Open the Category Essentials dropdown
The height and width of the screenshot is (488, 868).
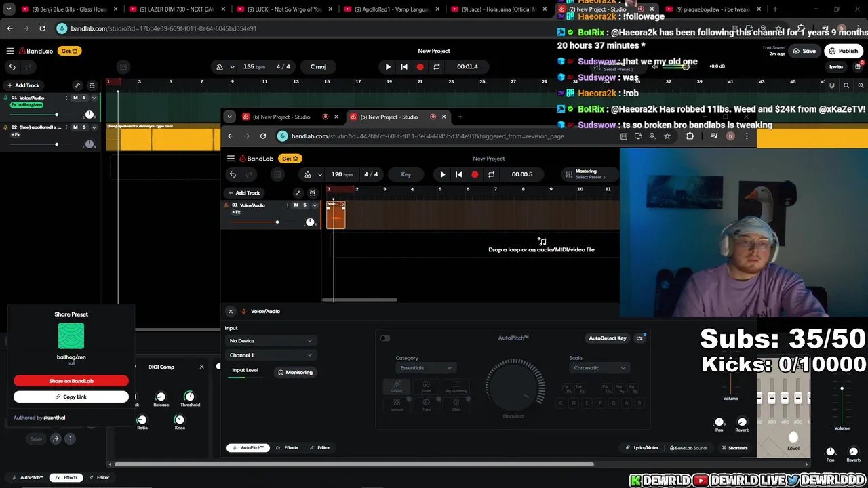click(425, 368)
